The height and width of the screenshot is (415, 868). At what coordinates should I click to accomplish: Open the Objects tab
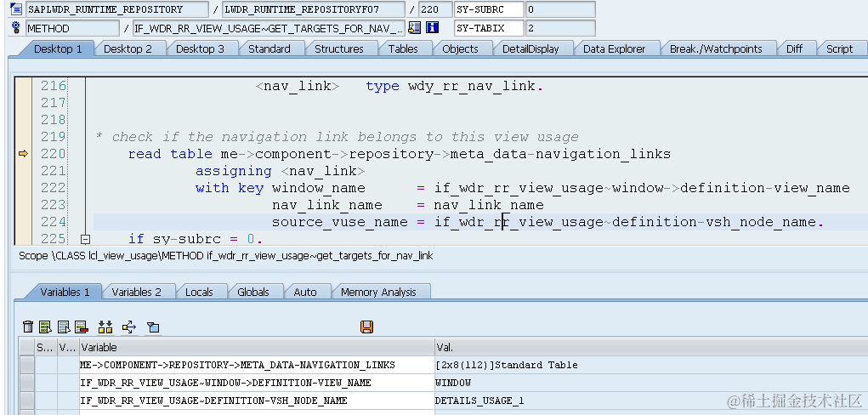pos(460,48)
